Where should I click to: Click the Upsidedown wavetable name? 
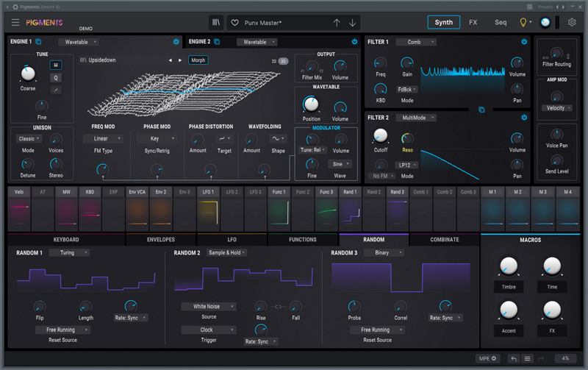click(102, 60)
